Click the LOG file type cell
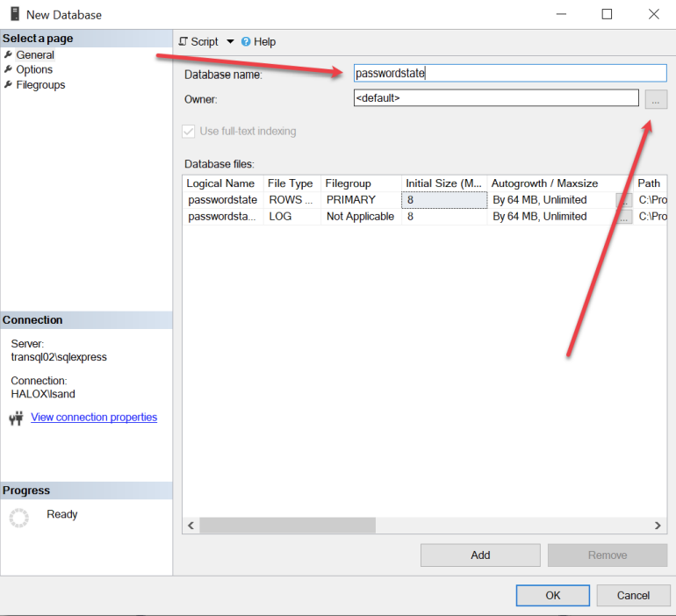The image size is (676, 616). pyautogui.click(x=291, y=216)
